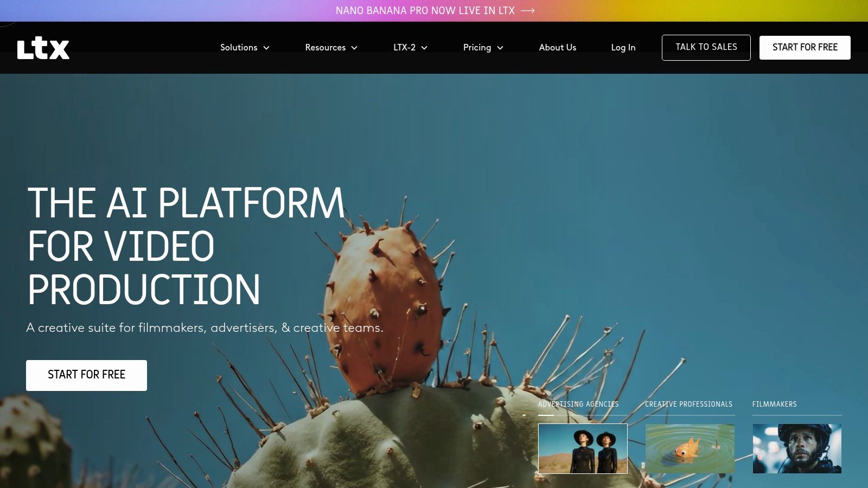
Task: Click Start For Free in header
Action: point(805,48)
